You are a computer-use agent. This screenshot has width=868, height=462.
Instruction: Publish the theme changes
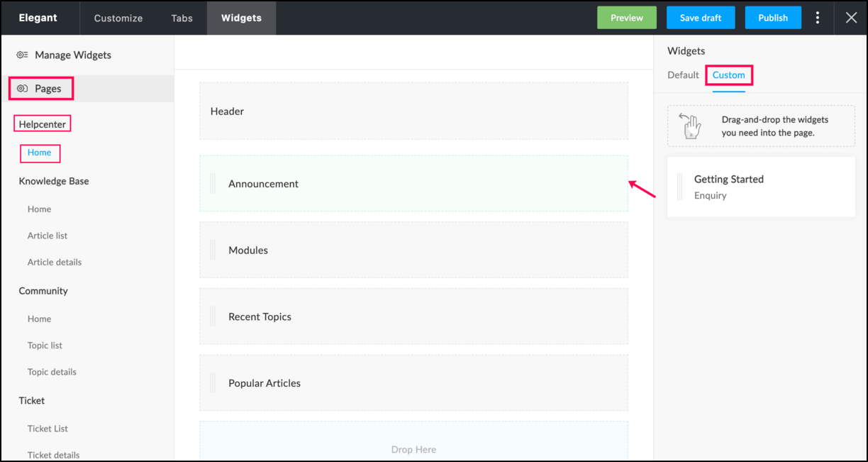773,18
